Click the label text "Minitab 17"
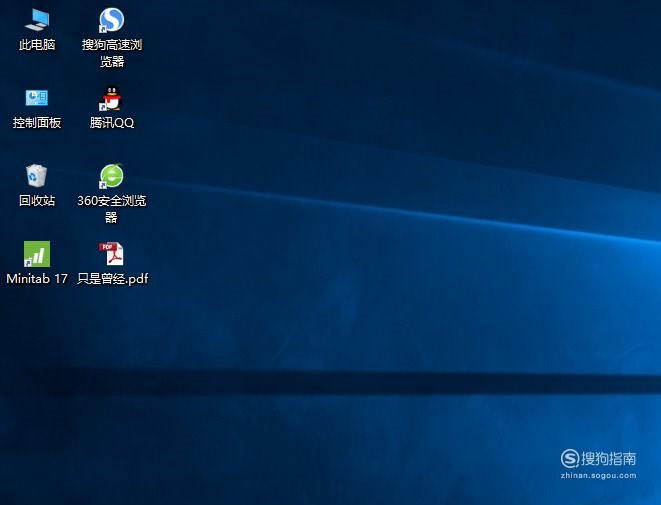661x505 pixels. click(37, 279)
